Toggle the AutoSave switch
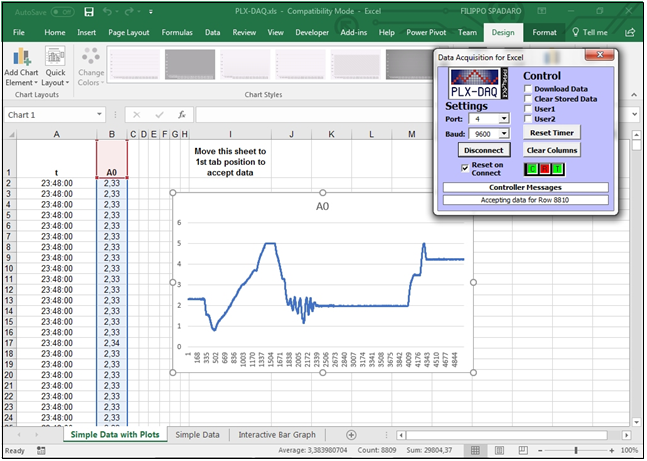647x461 pixels. [62, 12]
